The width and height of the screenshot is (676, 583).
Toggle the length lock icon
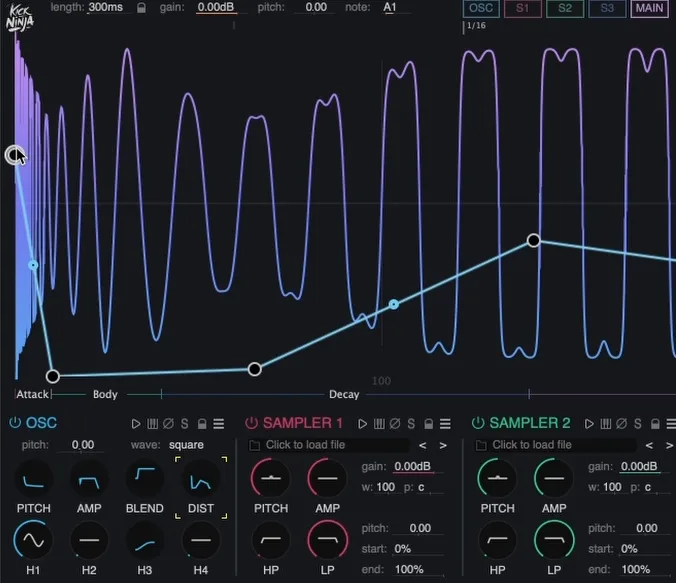click(x=141, y=8)
